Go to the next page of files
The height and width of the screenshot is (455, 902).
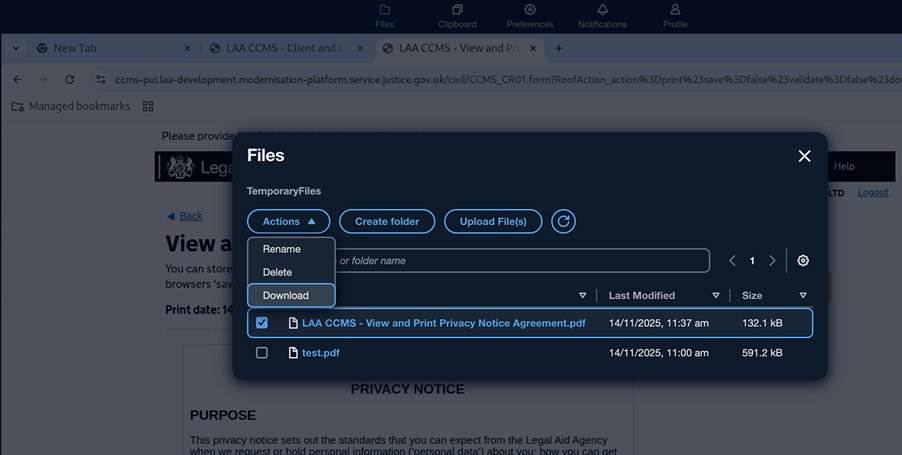pos(772,261)
